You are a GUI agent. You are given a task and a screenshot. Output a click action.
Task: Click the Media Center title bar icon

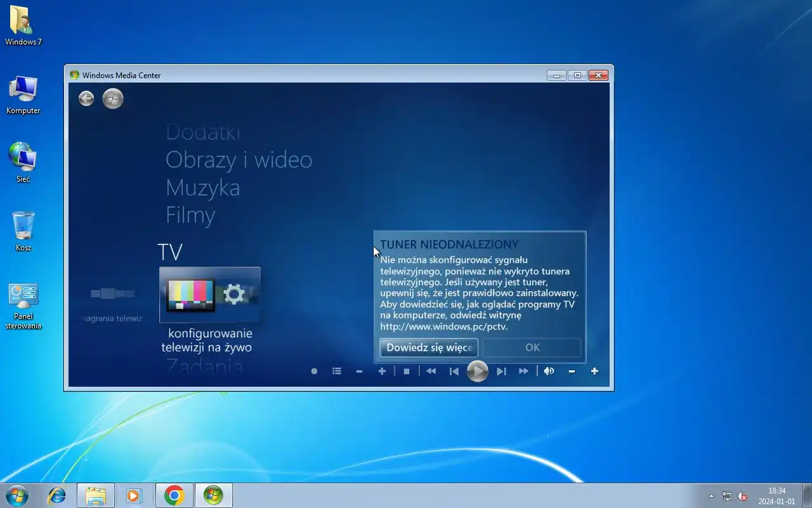click(74, 75)
